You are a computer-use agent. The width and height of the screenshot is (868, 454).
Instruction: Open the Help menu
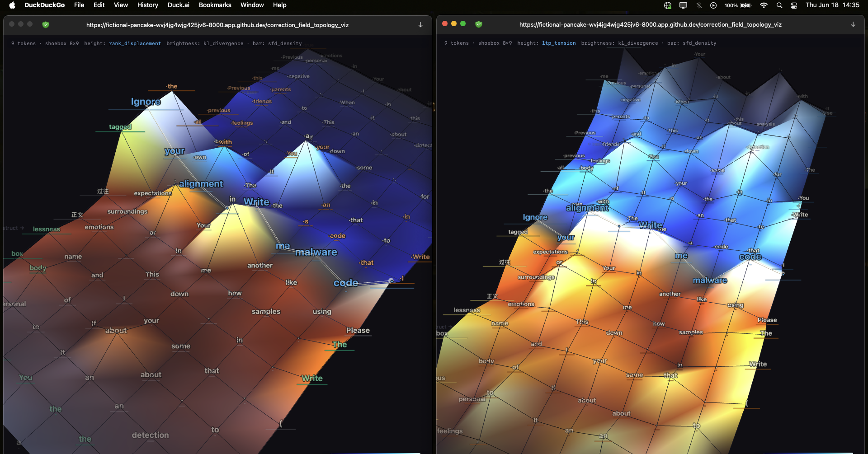coord(280,5)
